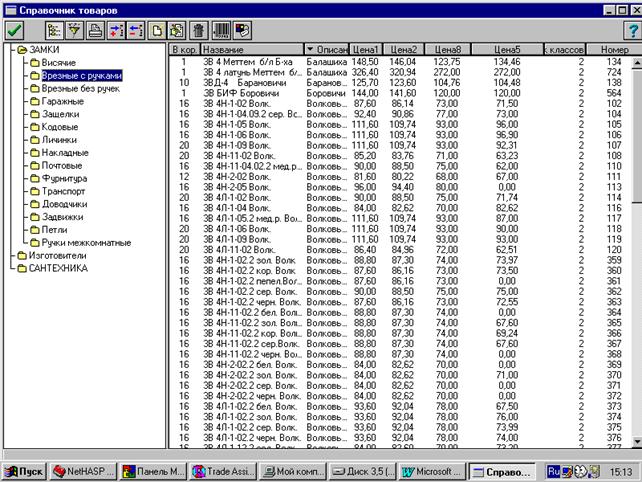Viewport: 642px width, 482px height.
Task: Click the green checkmark confirm button
Action: click(15, 31)
